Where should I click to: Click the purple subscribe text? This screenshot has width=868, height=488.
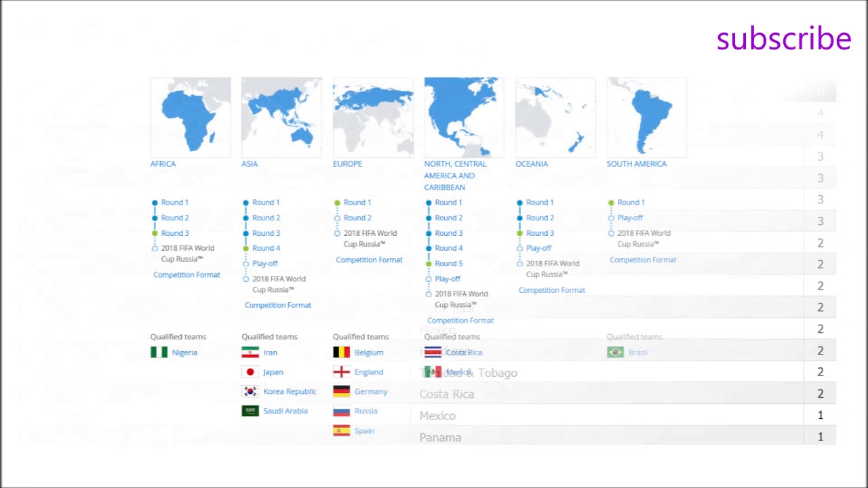(784, 39)
